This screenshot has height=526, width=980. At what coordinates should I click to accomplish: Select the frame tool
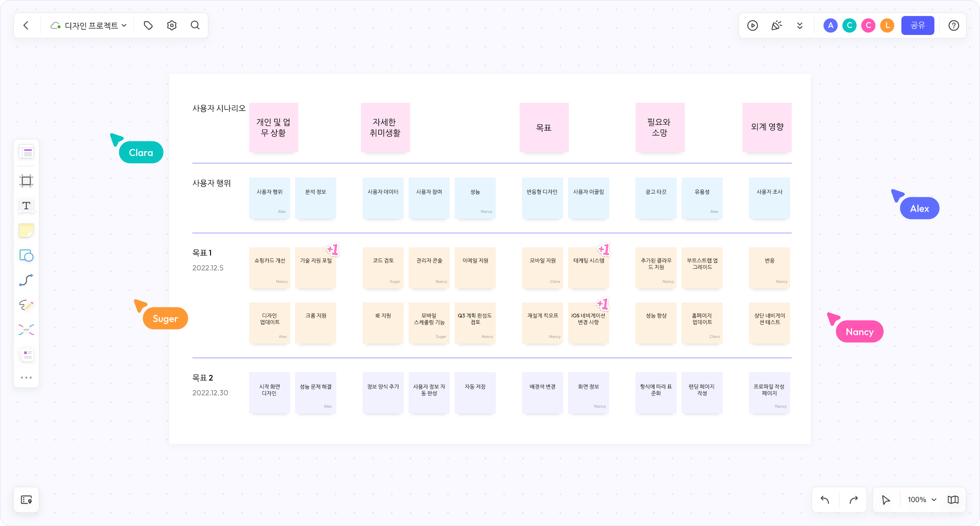pos(26,181)
